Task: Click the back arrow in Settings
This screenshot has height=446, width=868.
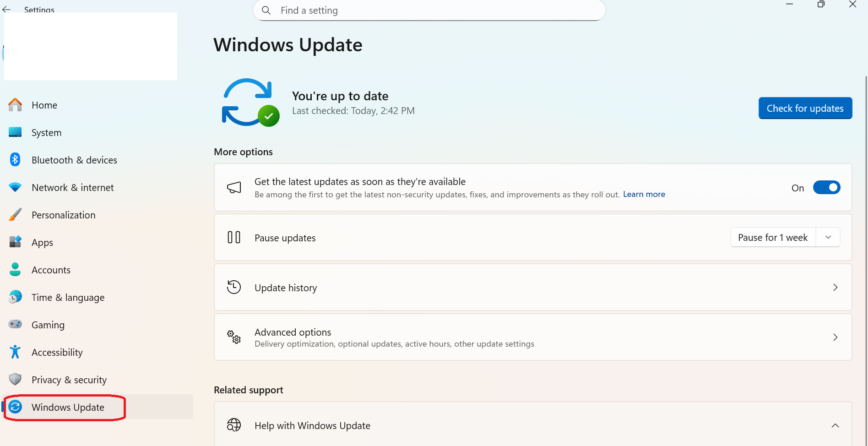Action: [6, 9]
